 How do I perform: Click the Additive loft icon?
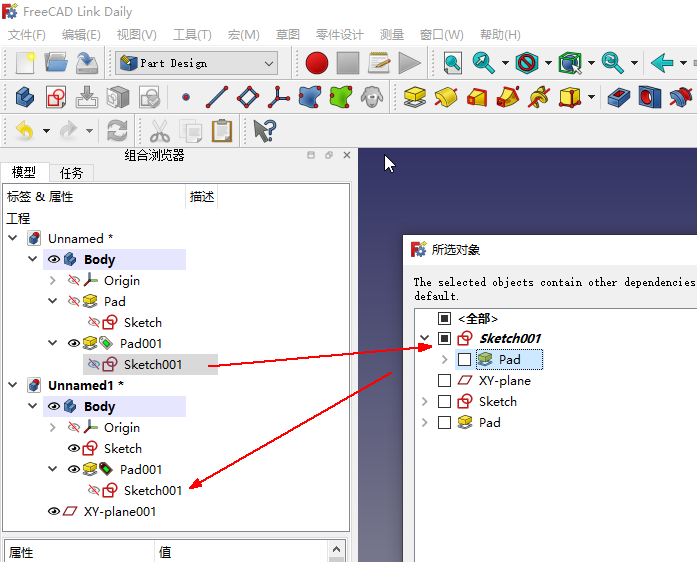pos(477,97)
